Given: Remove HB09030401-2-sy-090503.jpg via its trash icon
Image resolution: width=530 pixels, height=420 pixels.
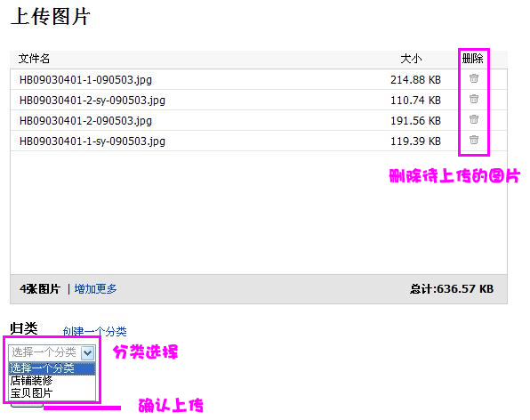Looking at the screenshot, I should click(x=474, y=99).
